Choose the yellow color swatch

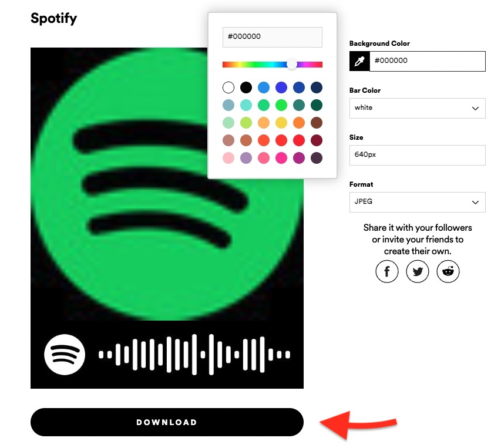[281, 123]
